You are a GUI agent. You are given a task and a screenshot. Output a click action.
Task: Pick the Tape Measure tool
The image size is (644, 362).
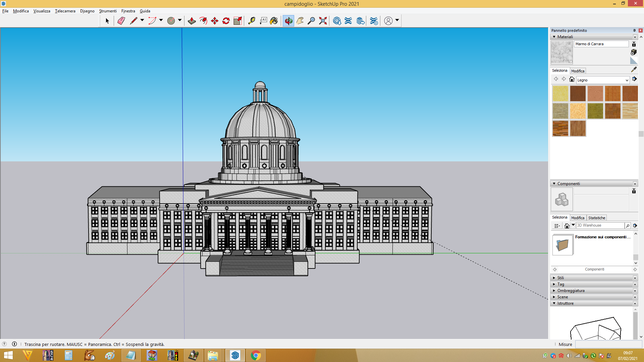coord(252,21)
